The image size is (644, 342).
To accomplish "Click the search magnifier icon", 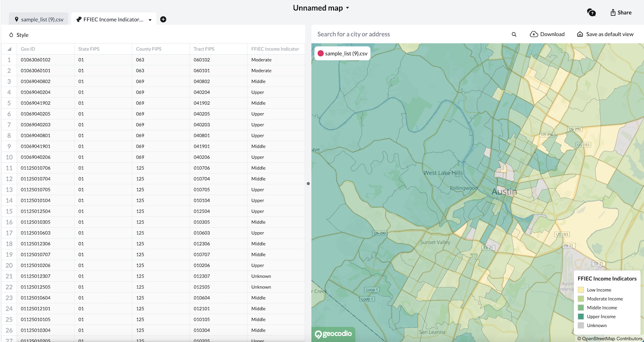I will click(514, 34).
